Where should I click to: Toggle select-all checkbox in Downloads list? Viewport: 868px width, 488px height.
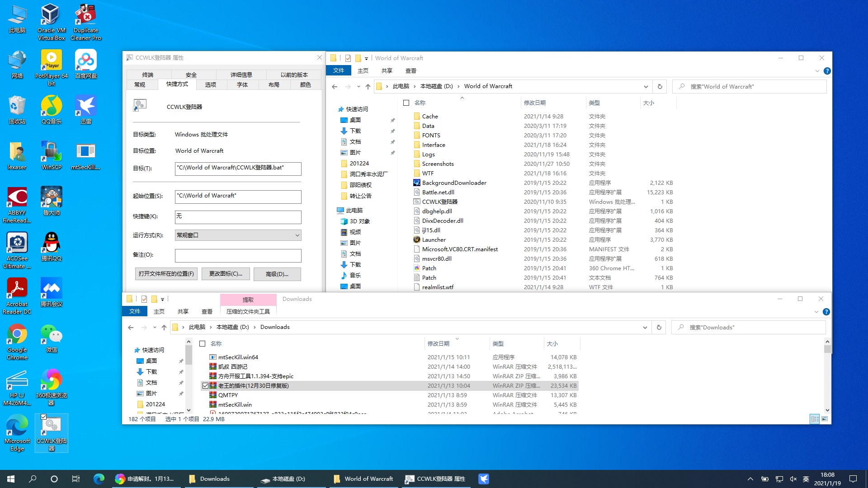(202, 343)
